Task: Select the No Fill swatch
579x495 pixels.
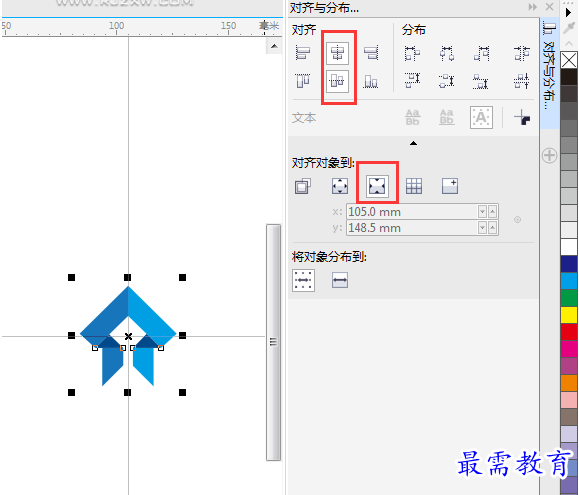Action: pyautogui.click(x=569, y=60)
